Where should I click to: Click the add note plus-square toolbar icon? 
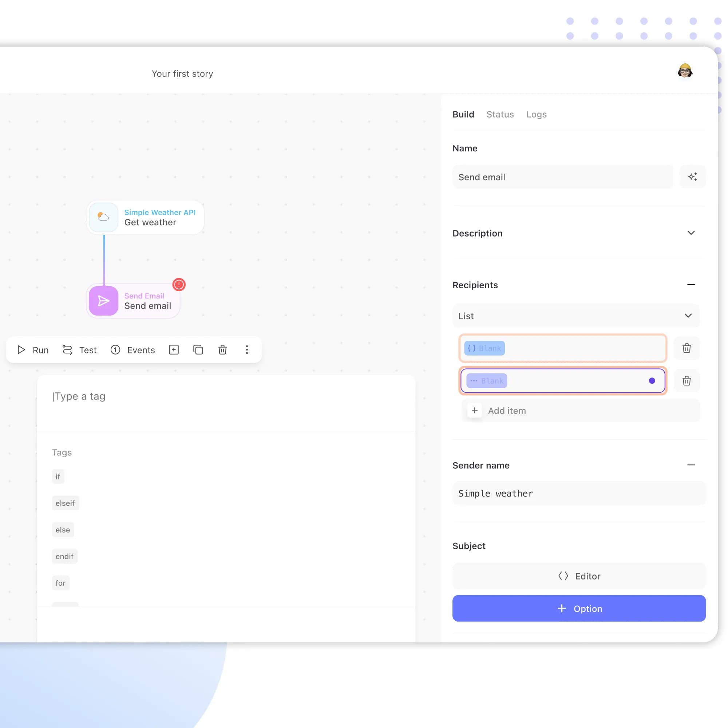[x=174, y=350]
